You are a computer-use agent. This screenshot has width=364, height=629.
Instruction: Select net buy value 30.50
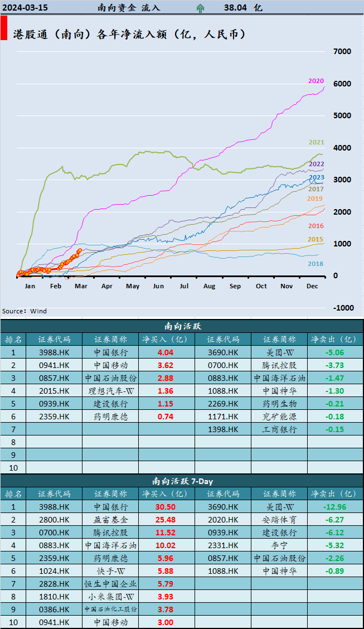point(166,507)
